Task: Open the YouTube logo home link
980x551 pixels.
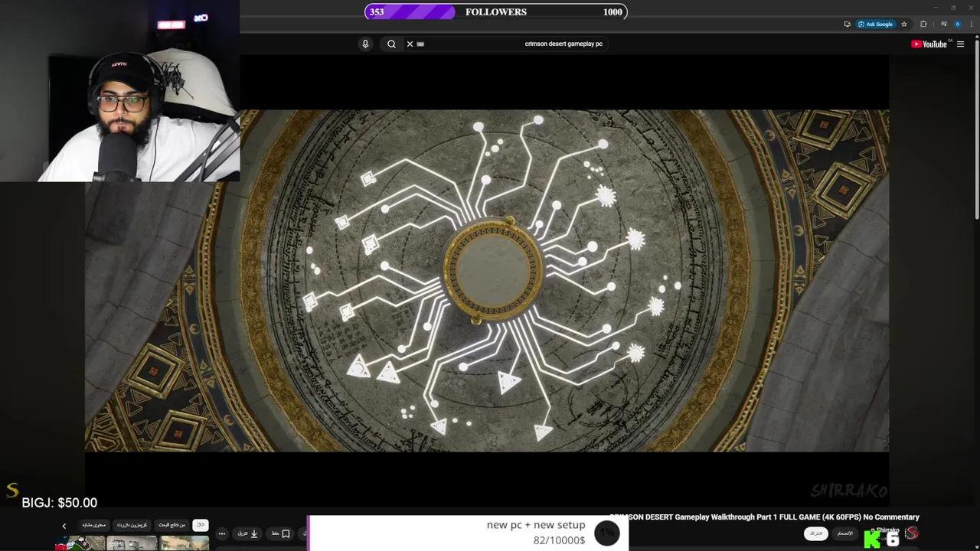Action: click(x=929, y=44)
